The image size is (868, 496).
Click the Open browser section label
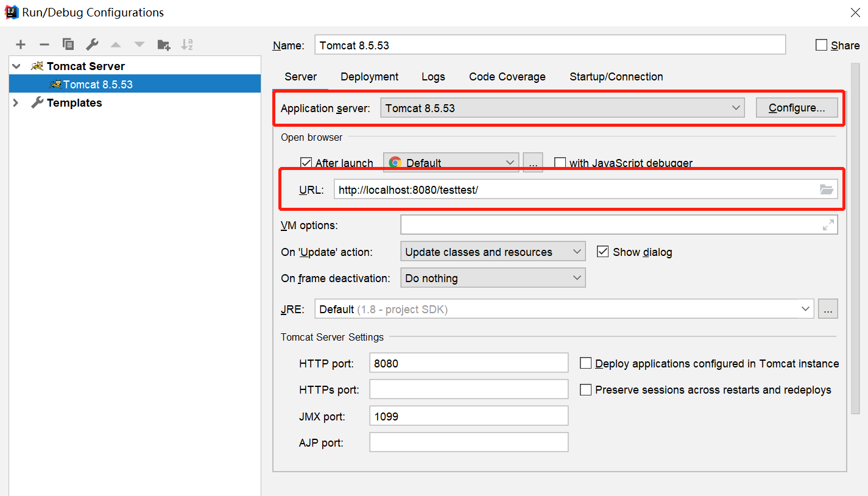(311, 138)
